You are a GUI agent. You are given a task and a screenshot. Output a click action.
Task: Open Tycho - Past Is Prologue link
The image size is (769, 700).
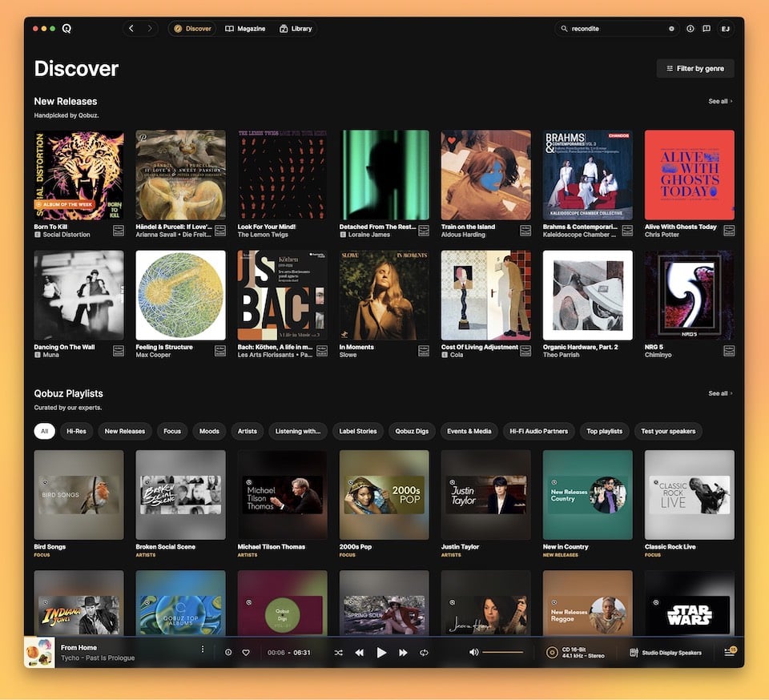click(x=98, y=658)
